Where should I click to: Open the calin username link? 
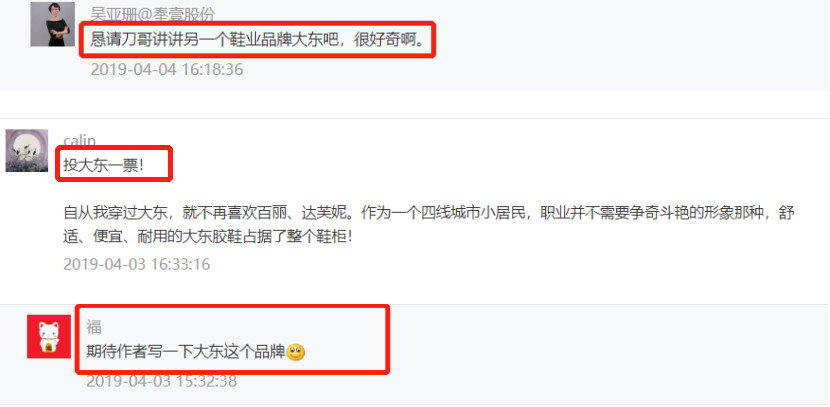(80, 141)
